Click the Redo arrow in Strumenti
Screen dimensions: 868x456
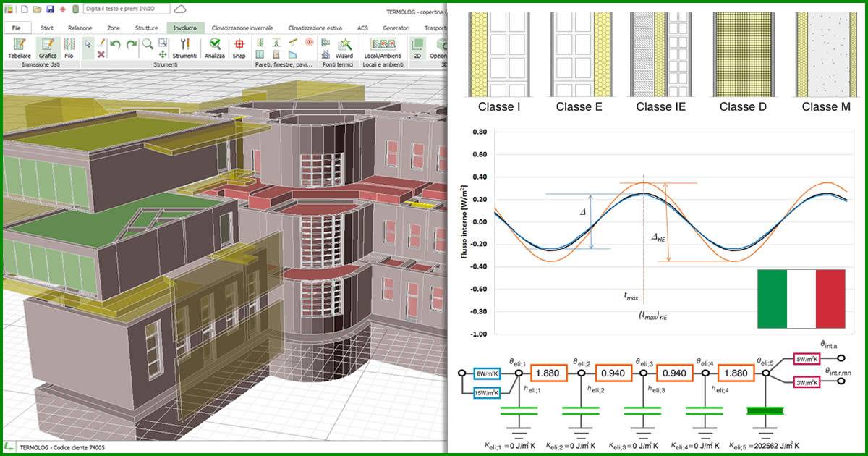pyautogui.click(x=131, y=44)
